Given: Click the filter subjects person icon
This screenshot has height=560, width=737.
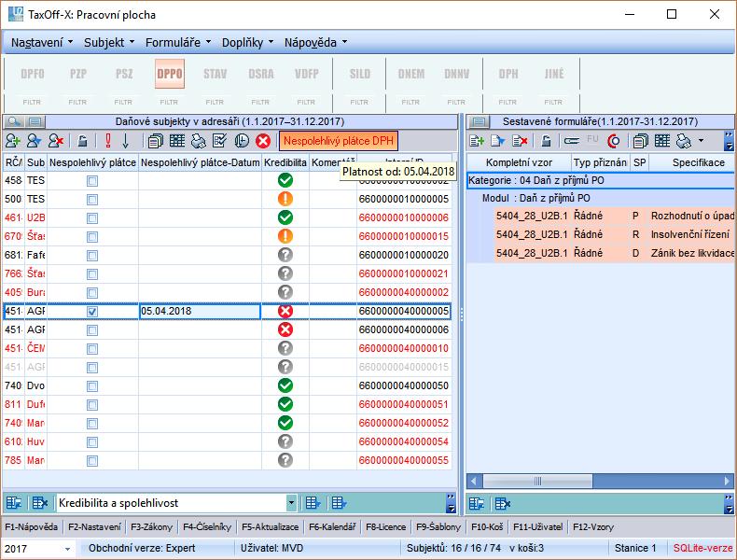Looking at the screenshot, I should (x=34, y=141).
